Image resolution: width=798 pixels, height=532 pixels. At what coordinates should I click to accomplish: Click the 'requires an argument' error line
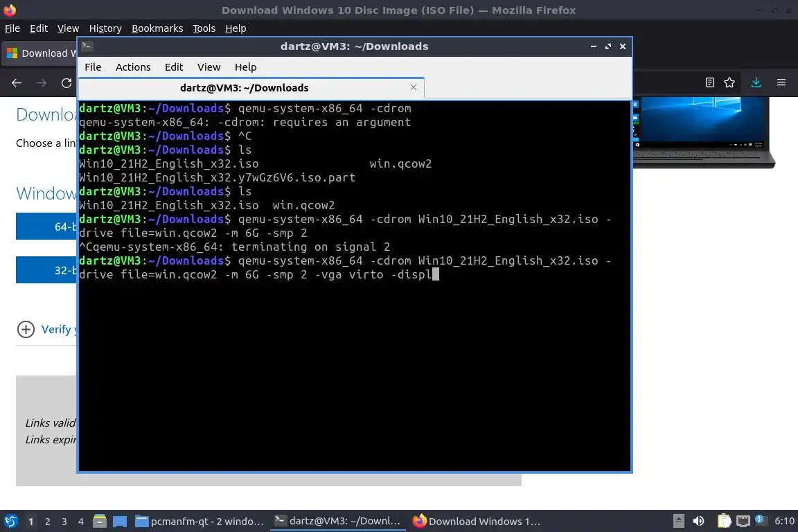[245, 122]
